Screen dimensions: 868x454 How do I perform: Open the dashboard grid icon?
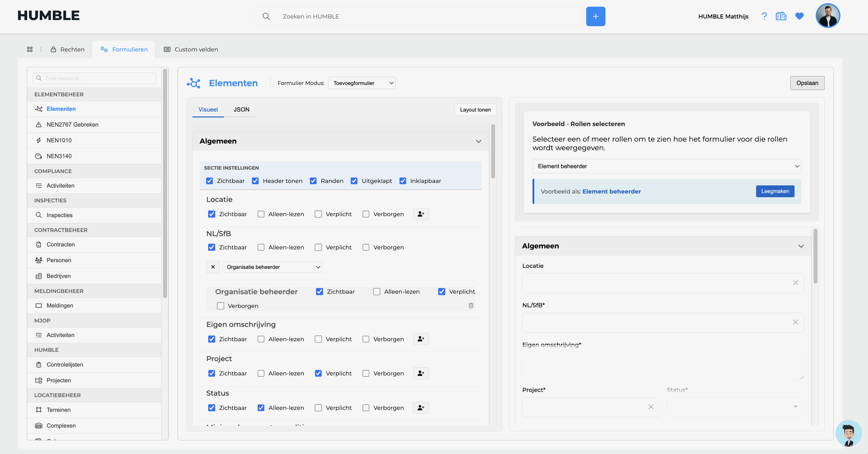coord(30,49)
